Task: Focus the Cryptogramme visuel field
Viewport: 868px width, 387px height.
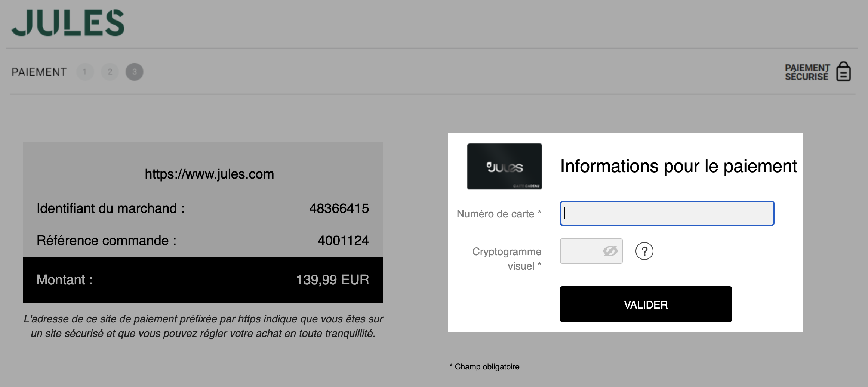Action: pyautogui.click(x=591, y=251)
